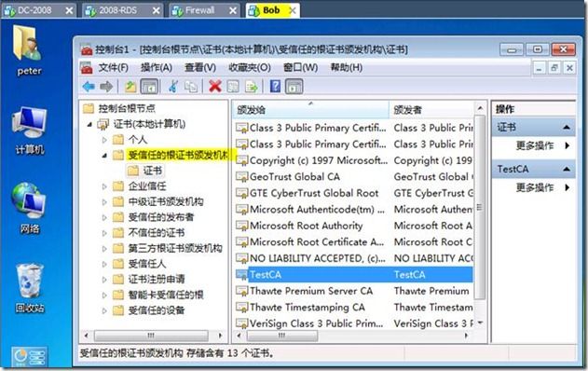Open the 计算机 desktop icon
Viewport: 588px width, 371px height.
point(29,131)
